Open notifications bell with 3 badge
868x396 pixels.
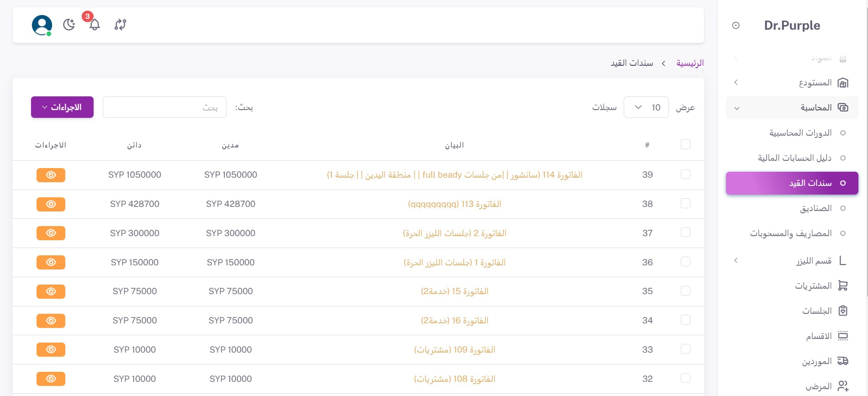[x=94, y=24]
